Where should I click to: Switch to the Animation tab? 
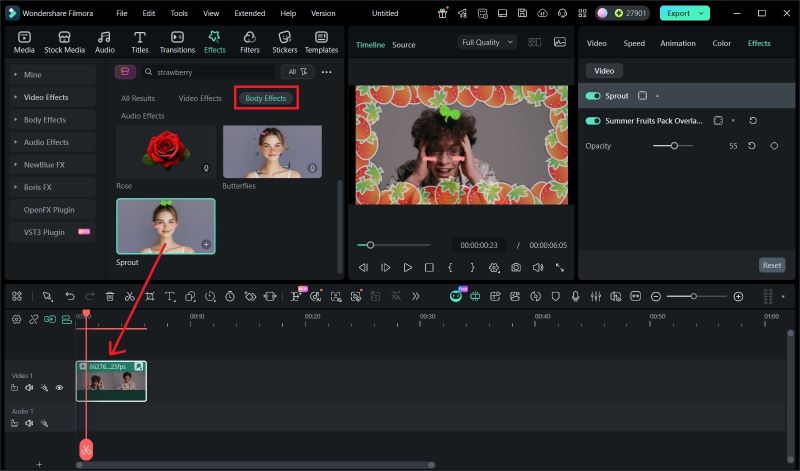677,44
